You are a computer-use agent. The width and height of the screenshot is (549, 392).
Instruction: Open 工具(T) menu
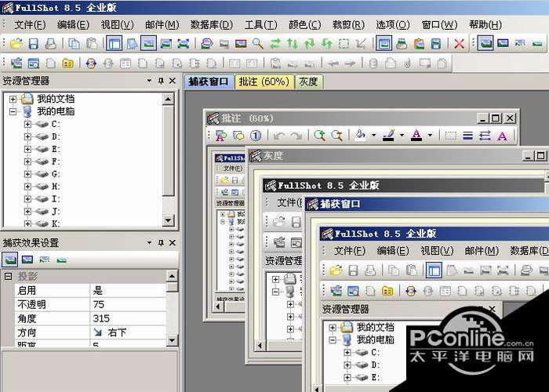pos(261,25)
